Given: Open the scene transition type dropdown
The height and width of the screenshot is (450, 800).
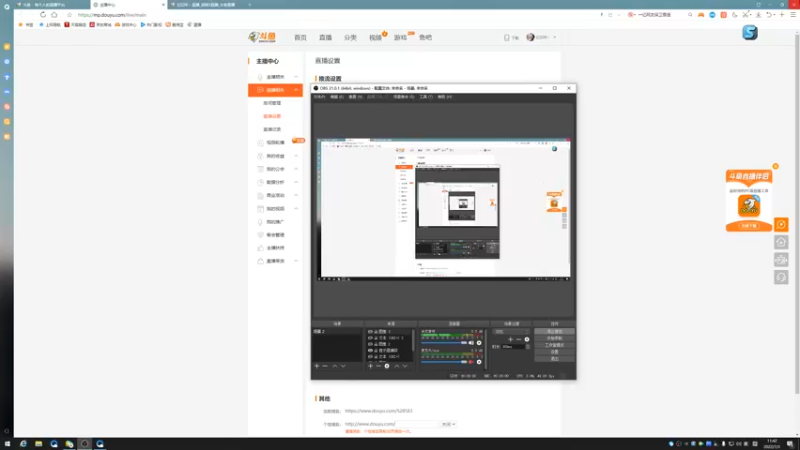Looking at the screenshot, I should click(x=511, y=332).
